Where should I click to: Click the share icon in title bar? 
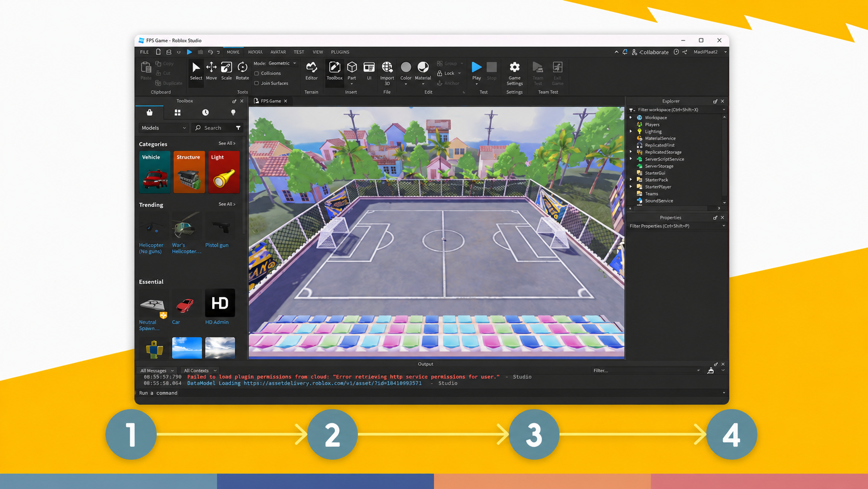tap(685, 52)
